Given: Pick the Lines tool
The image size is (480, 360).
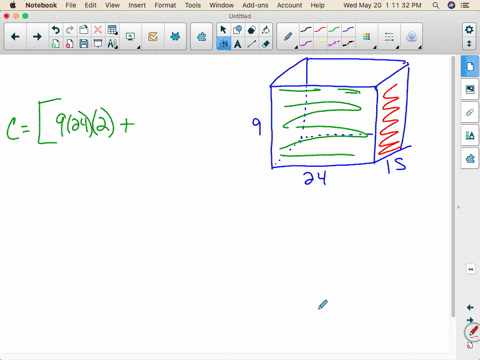Looking at the screenshot, I should pos(251,44).
